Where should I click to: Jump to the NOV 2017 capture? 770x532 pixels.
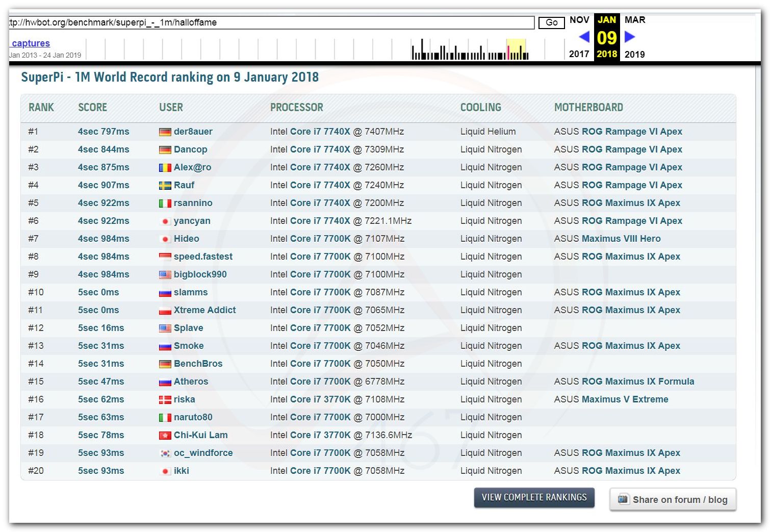(579, 20)
